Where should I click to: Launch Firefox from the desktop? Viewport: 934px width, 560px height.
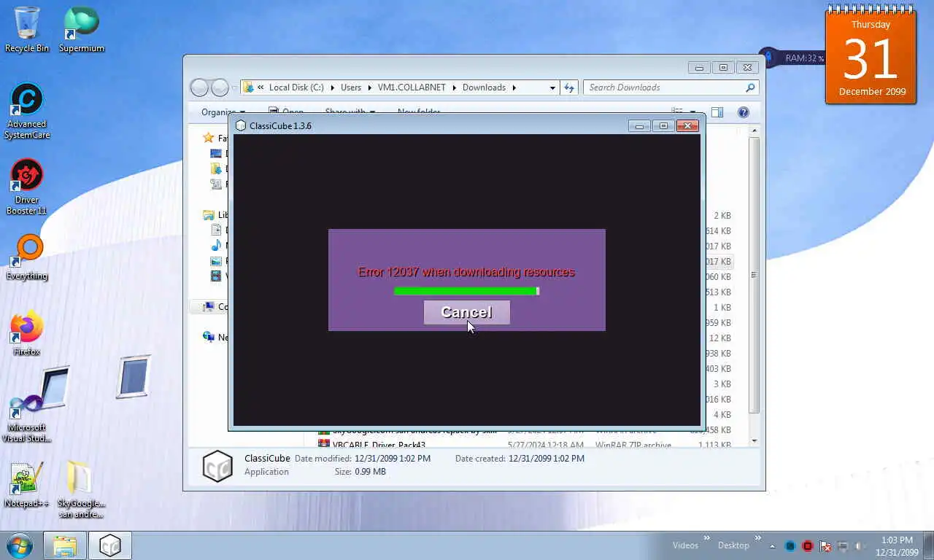27,333
